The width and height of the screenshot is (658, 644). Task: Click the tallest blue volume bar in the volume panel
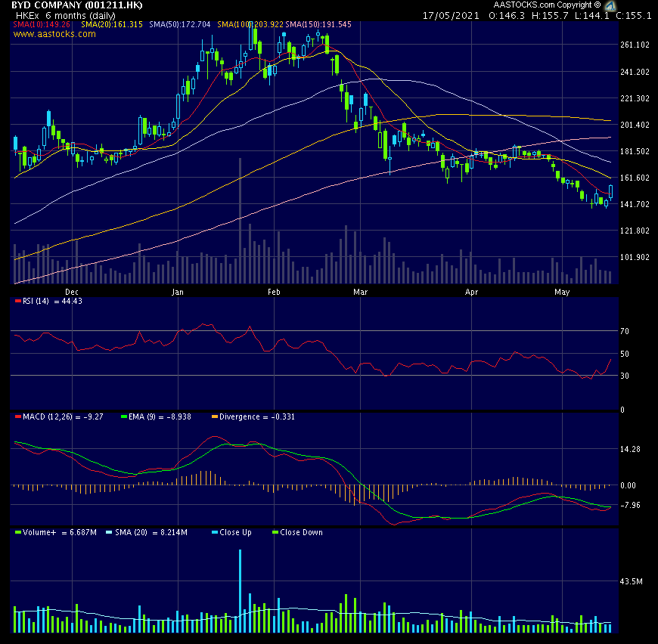tap(240, 591)
